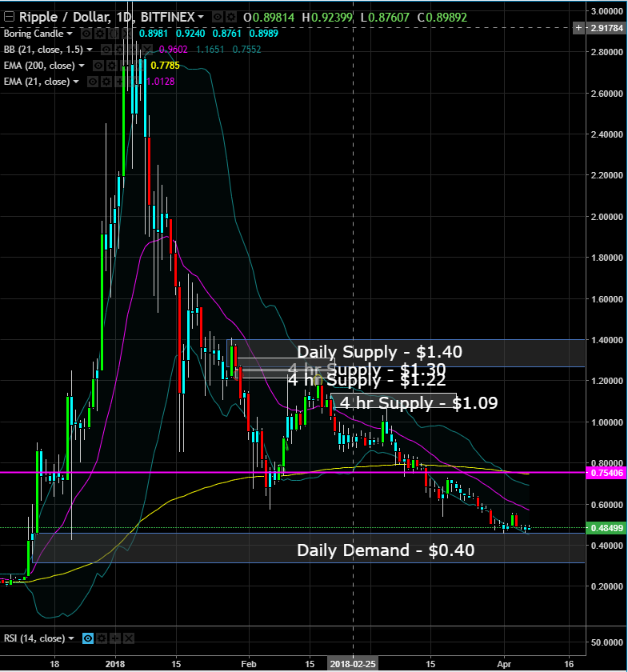Click the yellow EMA 200 value 0.7785
This screenshot has width=628, height=672.
click(165, 66)
